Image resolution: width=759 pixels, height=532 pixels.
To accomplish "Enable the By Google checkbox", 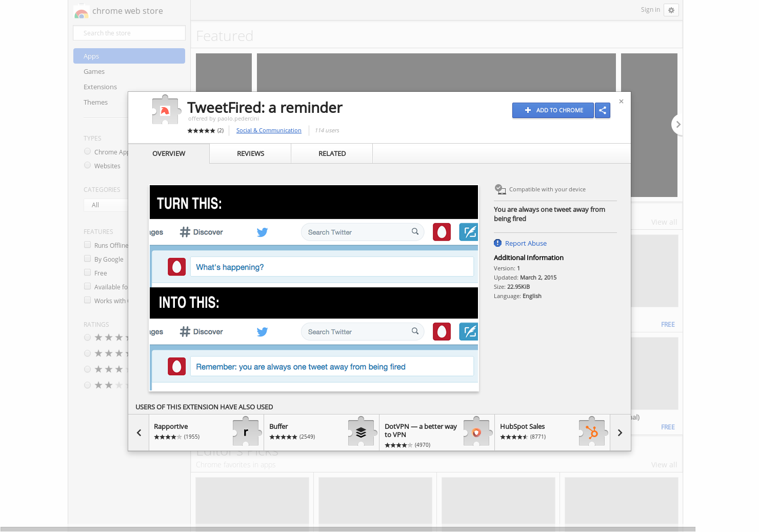I will (x=88, y=259).
